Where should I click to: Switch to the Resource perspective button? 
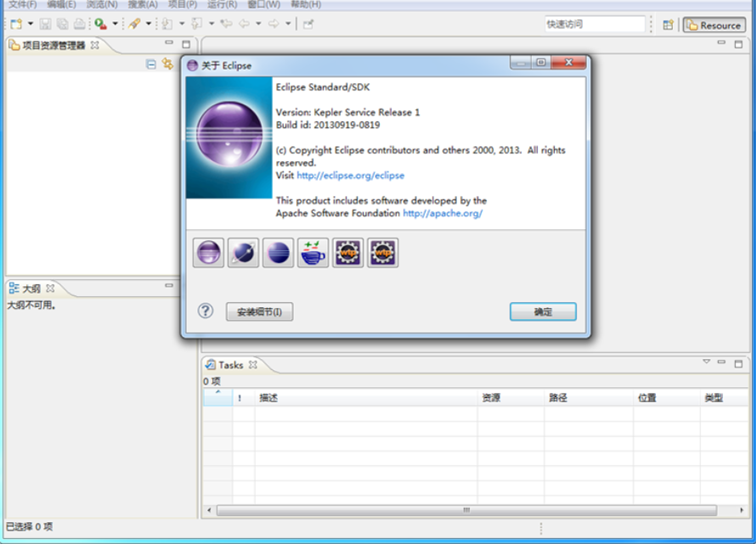(x=714, y=25)
